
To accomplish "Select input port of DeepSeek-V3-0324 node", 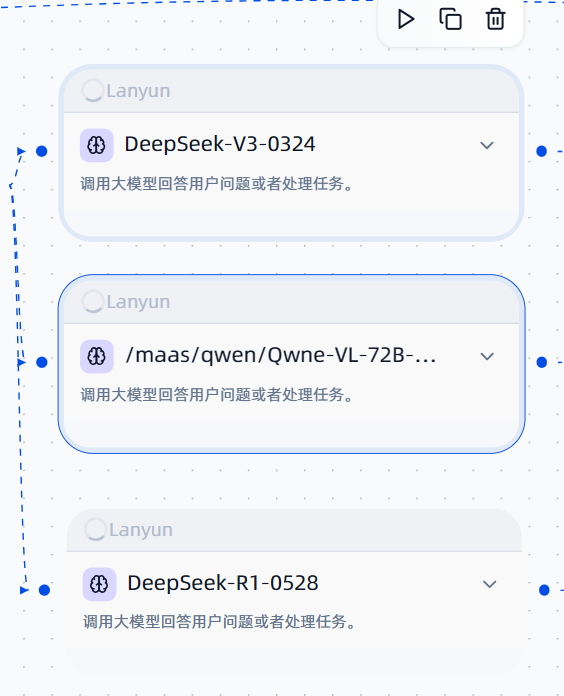I will point(42,151).
